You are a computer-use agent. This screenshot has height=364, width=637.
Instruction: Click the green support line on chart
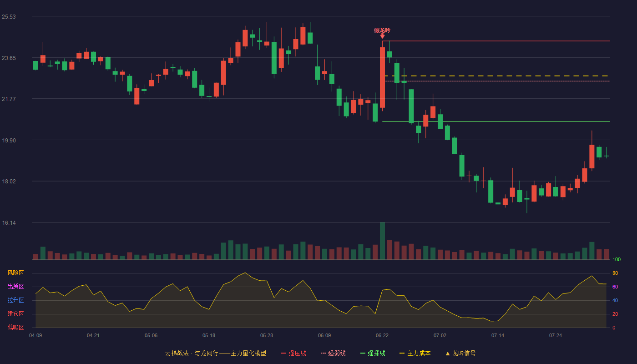tap(496, 121)
